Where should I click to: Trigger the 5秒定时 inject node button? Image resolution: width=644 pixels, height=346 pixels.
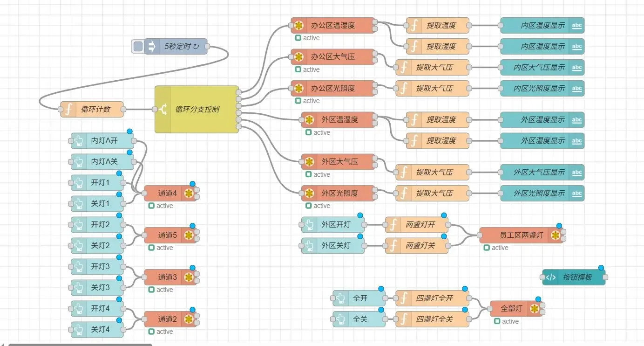pos(138,46)
